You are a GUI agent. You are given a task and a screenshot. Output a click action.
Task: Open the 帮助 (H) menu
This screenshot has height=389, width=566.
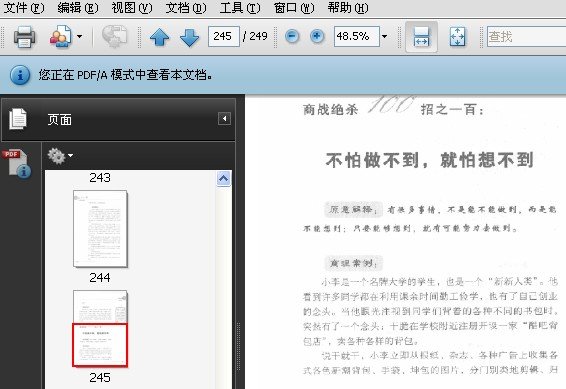click(x=348, y=8)
